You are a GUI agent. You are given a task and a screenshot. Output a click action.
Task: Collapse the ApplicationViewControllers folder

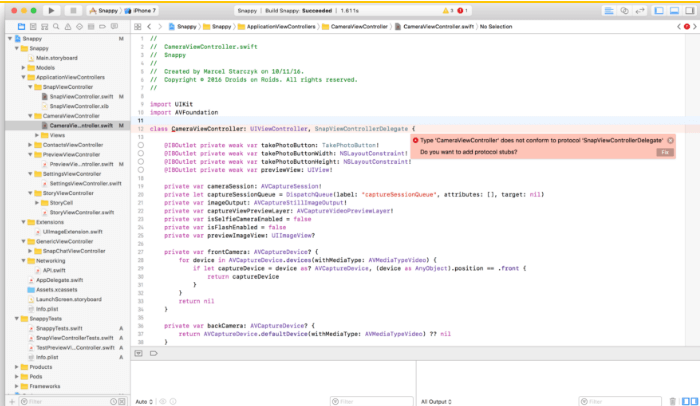(25, 77)
